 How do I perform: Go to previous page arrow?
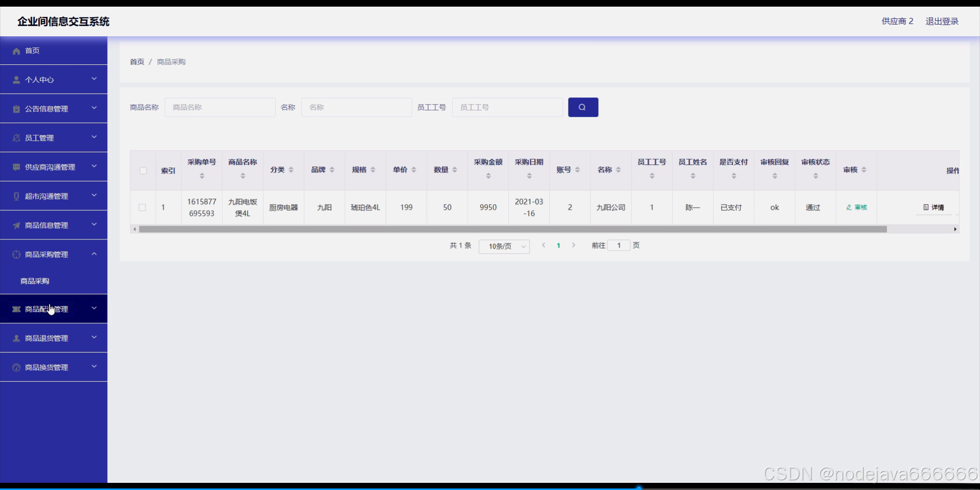click(x=544, y=246)
